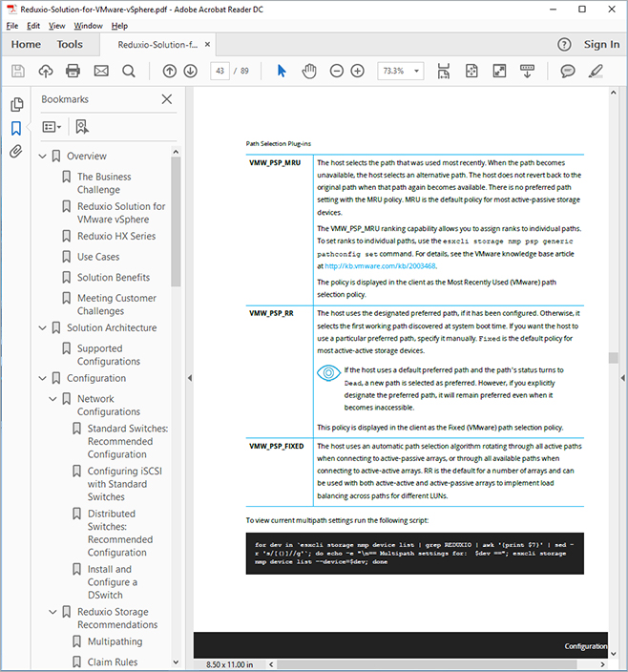Open the read mode keyboard icon
The height and width of the screenshot is (672, 628).
tap(527, 71)
